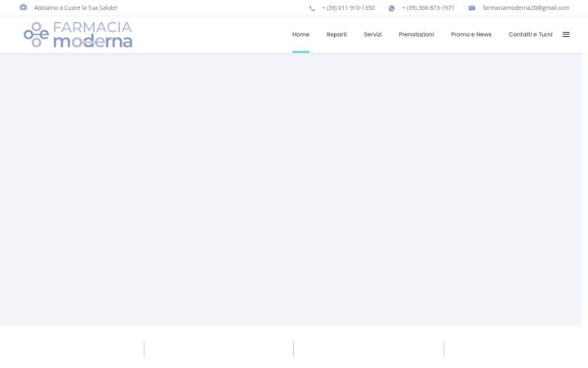Click the 'Abbiamo a Cuore la Tua Salute!' text
This screenshot has width=588, height=368.
coord(76,7)
